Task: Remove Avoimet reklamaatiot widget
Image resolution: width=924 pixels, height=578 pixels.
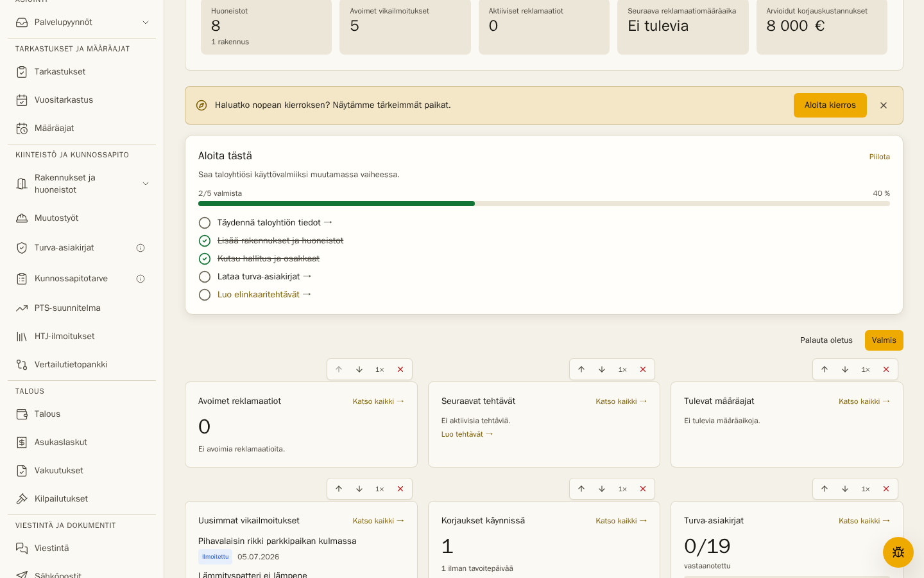Action: [400, 369]
